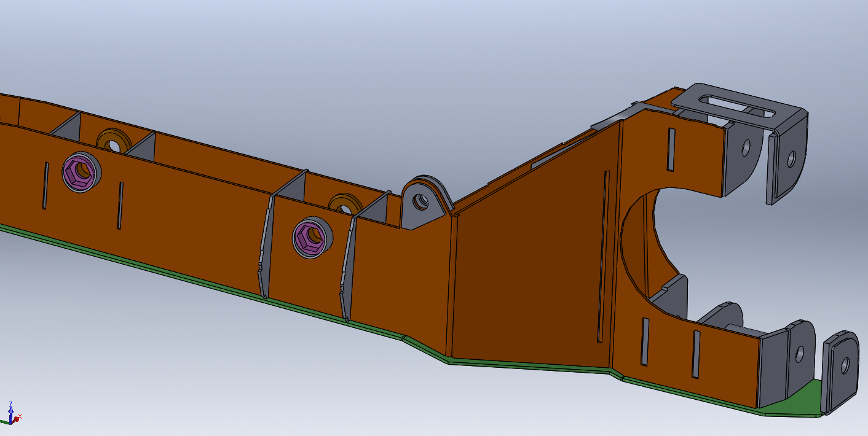The width and height of the screenshot is (868, 436).
Task: Select the right purple hex nut
Action: [309, 237]
